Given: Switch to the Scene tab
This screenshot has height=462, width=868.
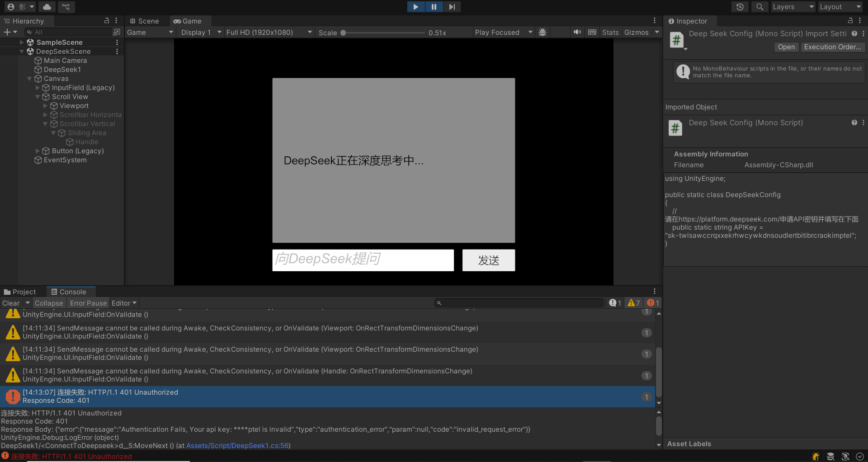Looking at the screenshot, I should tap(144, 21).
